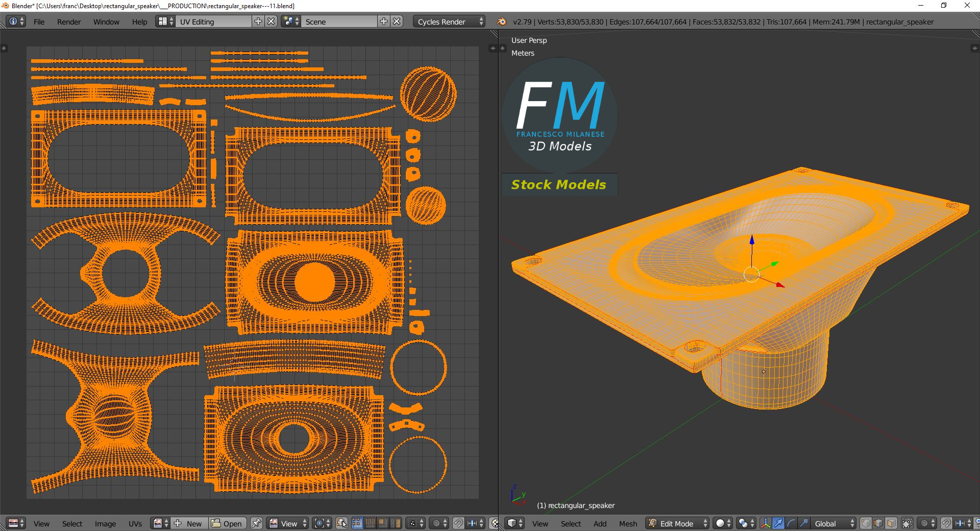Toggle snapping in the 3D viewport
Image resolution: width=980 pixels, height=531 pixels.
point(946,523)
